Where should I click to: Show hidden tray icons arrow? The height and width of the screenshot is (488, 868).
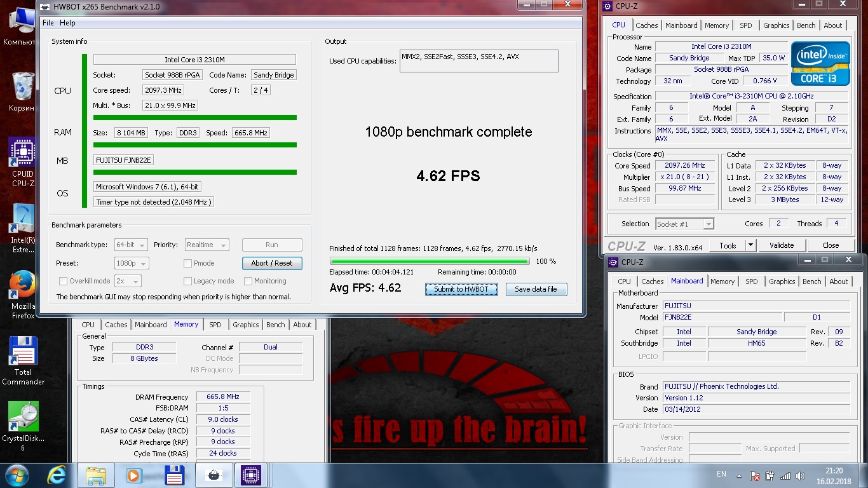tap(740, 475)
